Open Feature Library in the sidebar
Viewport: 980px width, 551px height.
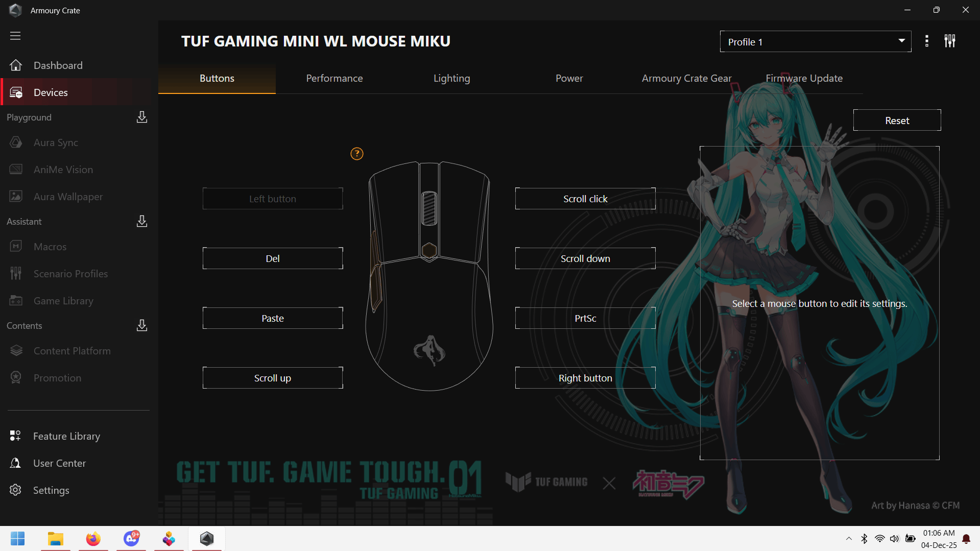[66, 436]
